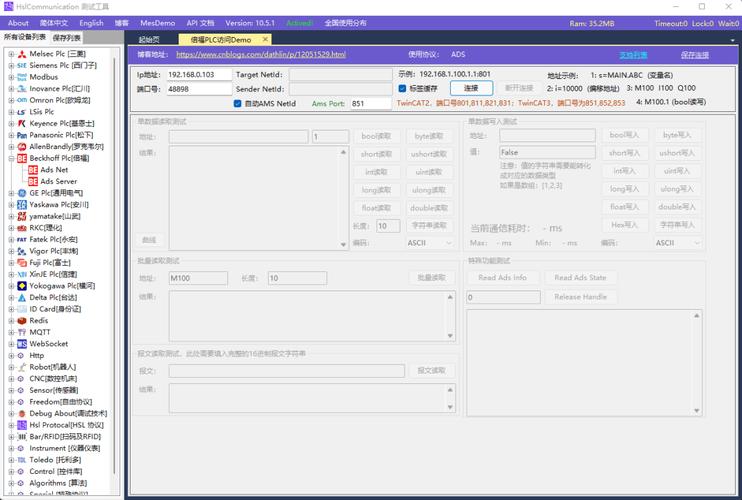This screenshot has width=742, height=500.
Task: Click the 端口号 input field
Action: (199, 89)
